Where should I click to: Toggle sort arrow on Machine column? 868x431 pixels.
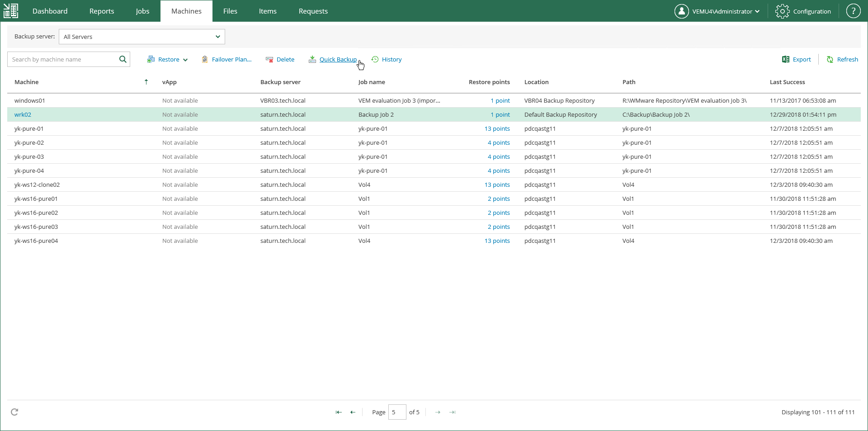tap(146, 82)
